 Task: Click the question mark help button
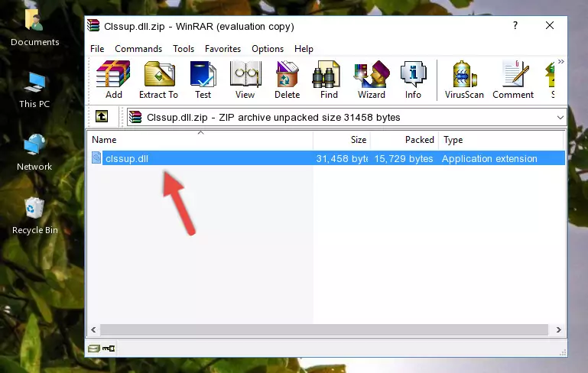point(515,25)
